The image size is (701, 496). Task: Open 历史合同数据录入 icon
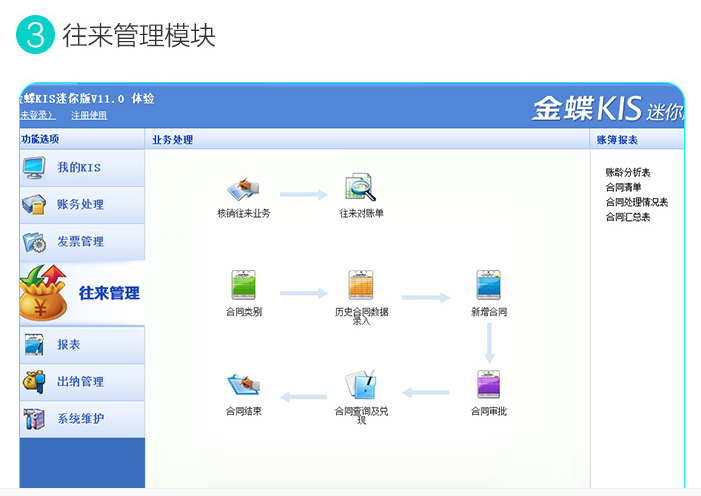(x=361, y=286)
